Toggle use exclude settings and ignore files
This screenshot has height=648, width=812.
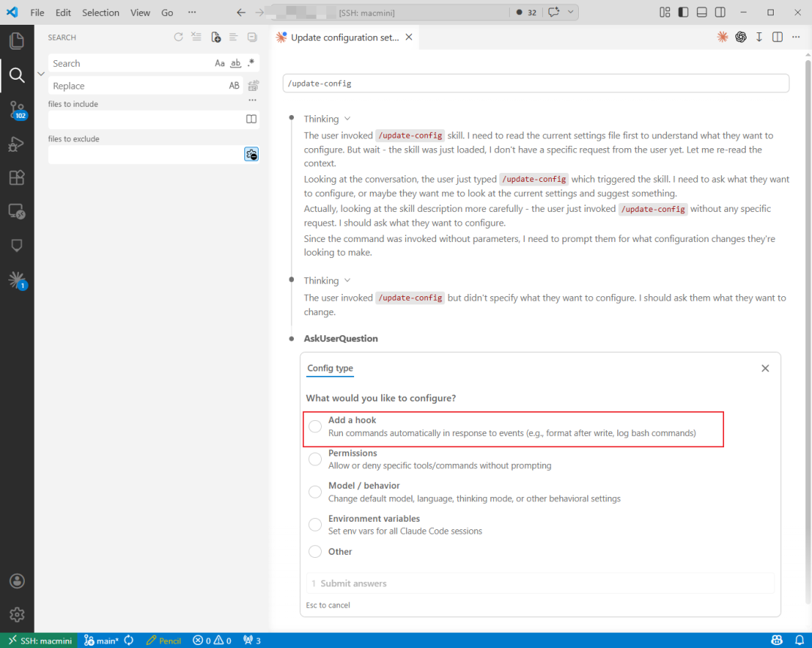pyautogui.click(x=251, y=154)
